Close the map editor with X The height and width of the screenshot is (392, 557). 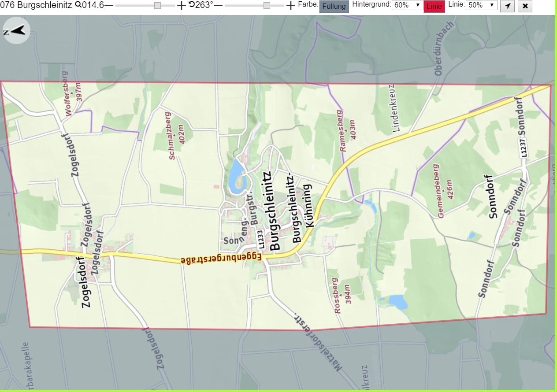(525, 6)
